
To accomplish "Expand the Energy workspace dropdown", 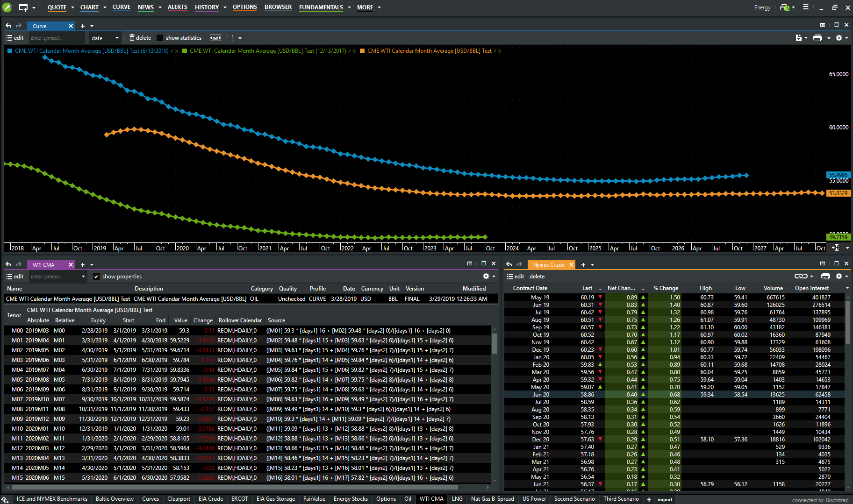I will tap(762, 7).
